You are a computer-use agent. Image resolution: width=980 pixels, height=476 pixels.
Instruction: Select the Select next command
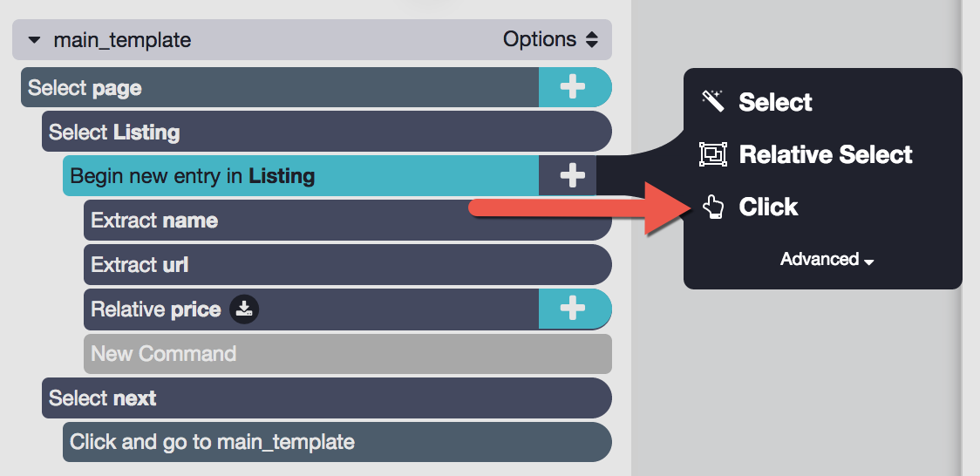click(327, 398)
